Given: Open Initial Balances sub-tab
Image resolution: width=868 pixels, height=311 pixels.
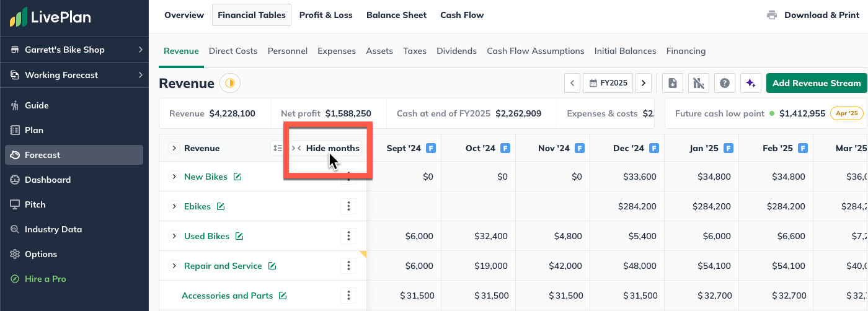Looking at the screenshot, I should pos(625,51).
